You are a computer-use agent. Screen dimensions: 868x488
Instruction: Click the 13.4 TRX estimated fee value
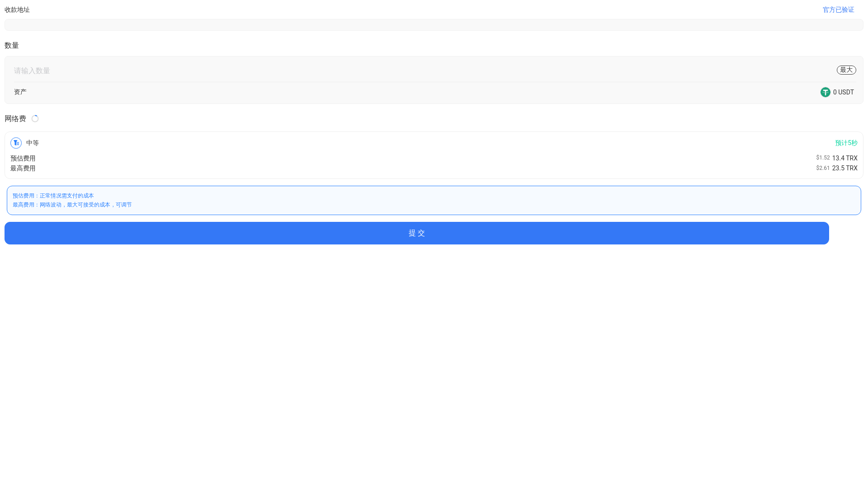click(844, 158)
